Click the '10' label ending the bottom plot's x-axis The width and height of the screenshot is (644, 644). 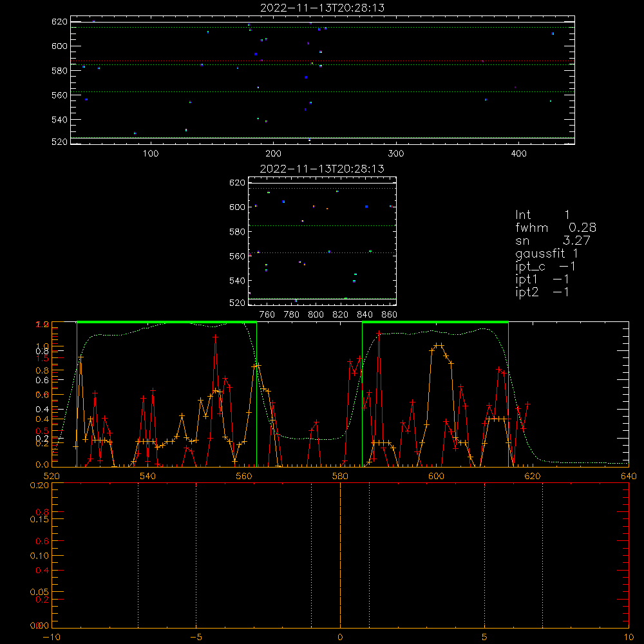pyautogui.click(x=629, y=637)
